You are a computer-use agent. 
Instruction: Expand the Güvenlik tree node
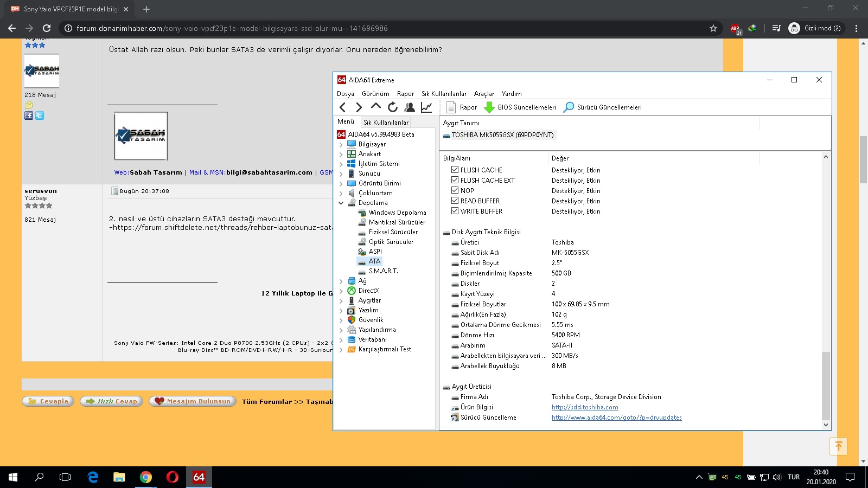[x=341, y=320]
